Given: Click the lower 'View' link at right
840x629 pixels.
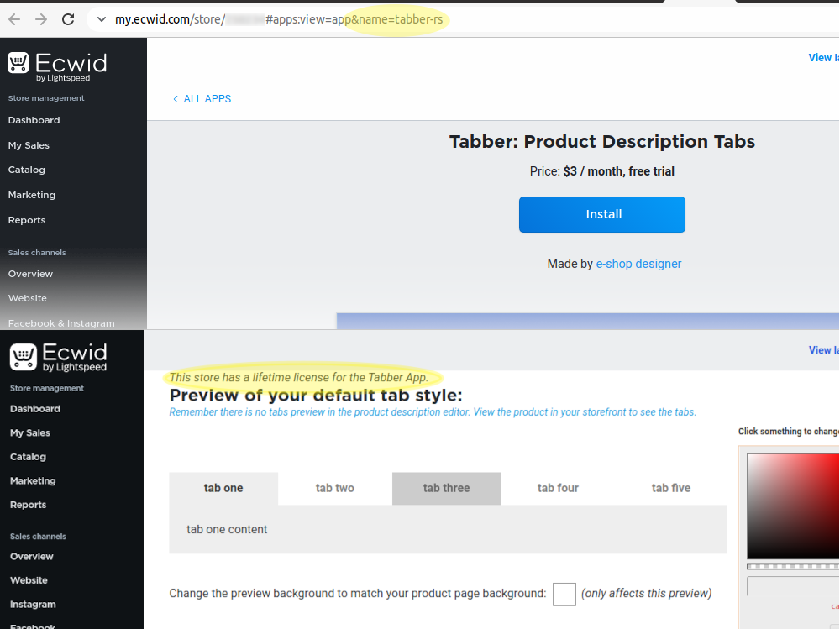Looking at the screenshot, I should click(823, 350).
